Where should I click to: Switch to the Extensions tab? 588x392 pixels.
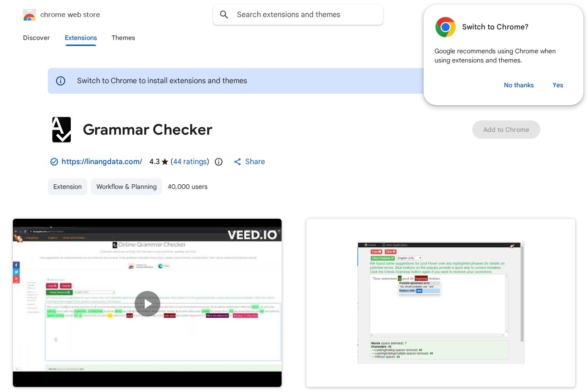tap(81, 38)
